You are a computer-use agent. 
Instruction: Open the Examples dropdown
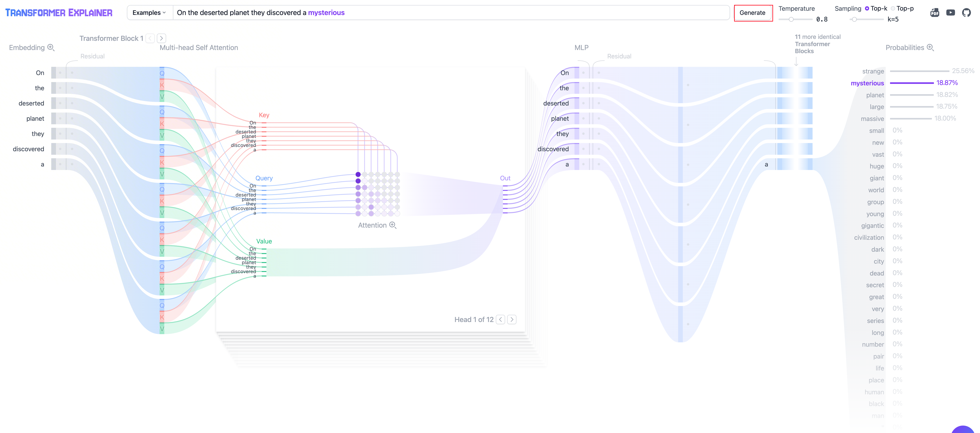pyautogui.click(x=149, y=13)
